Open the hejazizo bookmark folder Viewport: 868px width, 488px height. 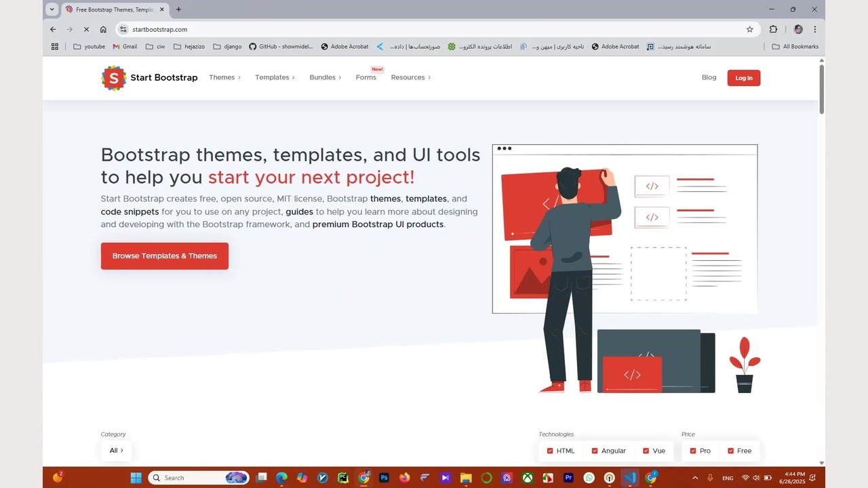(190, 47)
